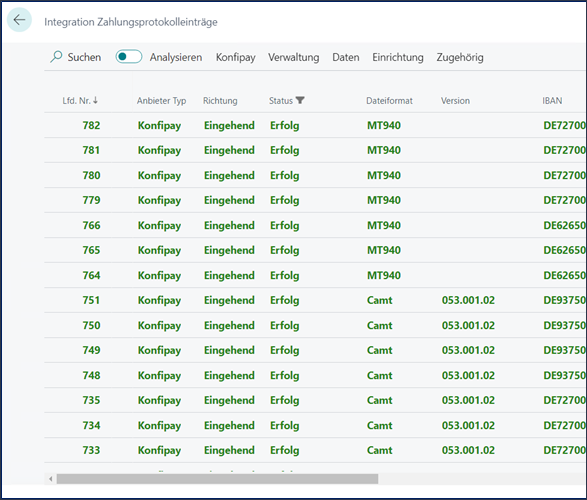Open the Konfipay menu
The width and height of the screenshot is (587, 500).
tap(235, 57)
